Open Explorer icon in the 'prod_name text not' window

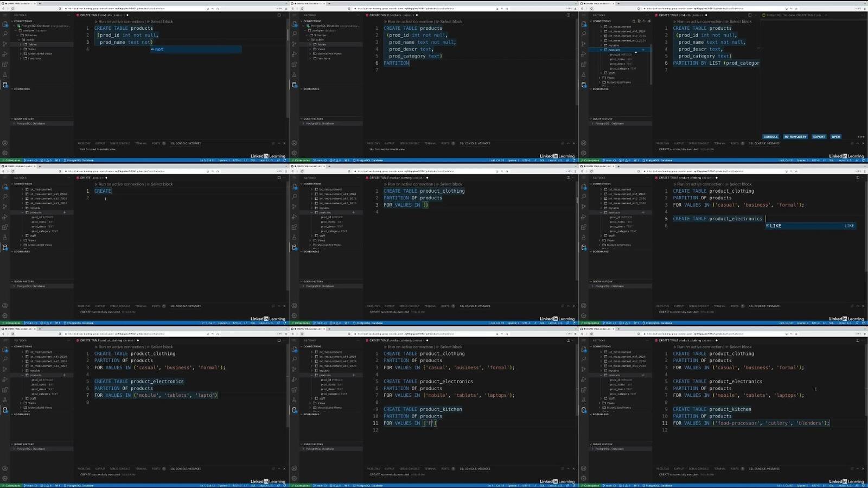click(x=5, y=24)
